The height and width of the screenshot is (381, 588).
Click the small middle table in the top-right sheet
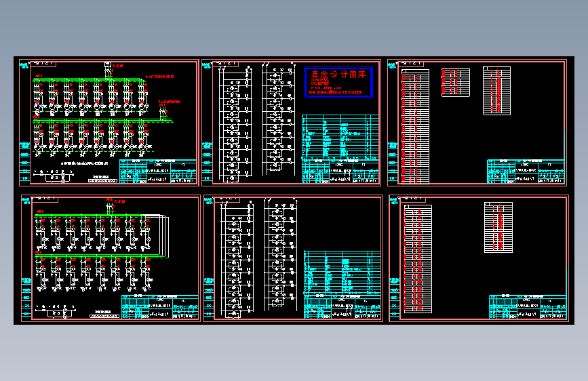click(x=456, y=83)
